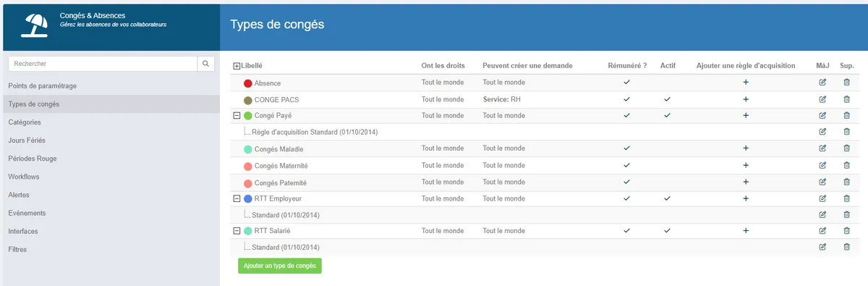Image resolution: width=868 pixels, height=286 pixels.
Task: Delete the RTT Salarié row
Action: (847, 231)
